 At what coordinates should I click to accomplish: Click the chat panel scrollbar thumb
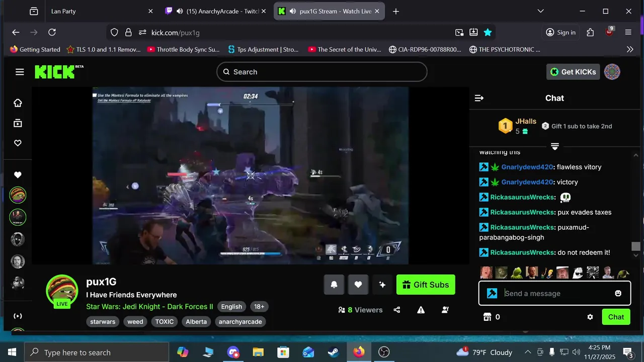[636, 246]
